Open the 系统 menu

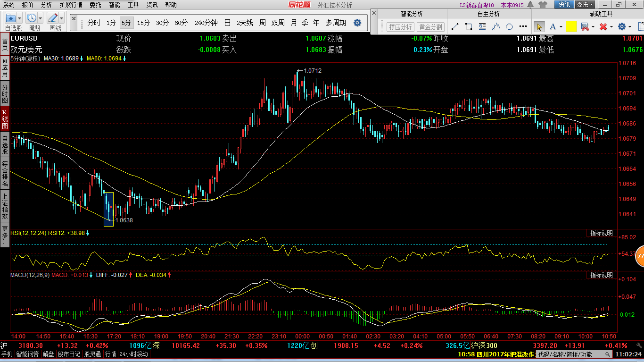8,5
